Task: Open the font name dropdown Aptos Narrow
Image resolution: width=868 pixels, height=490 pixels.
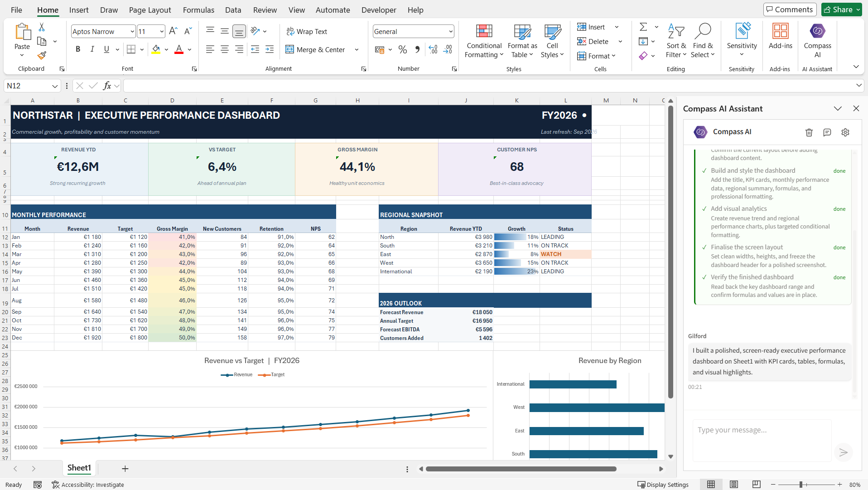Action: click(x=132, y=31)
